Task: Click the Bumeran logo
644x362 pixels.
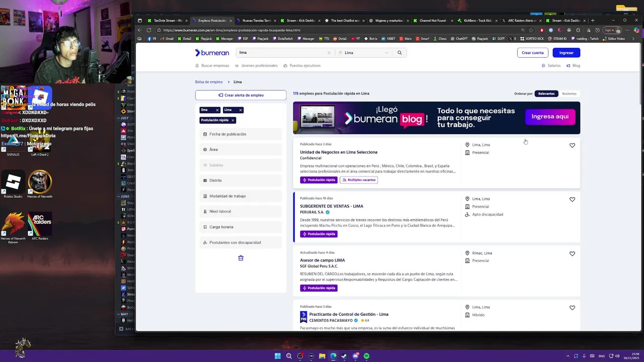Action: pyautogui.click(x=212, y=52)
